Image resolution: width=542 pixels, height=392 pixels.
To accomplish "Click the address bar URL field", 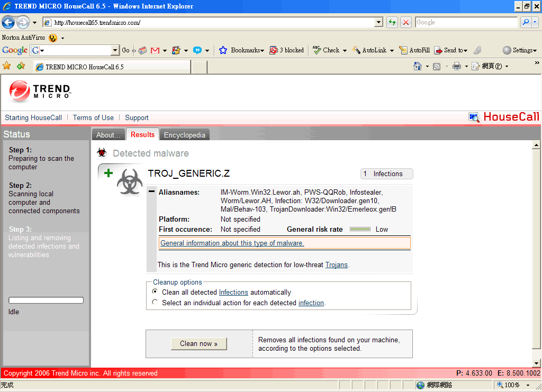I will pos(209,22).
